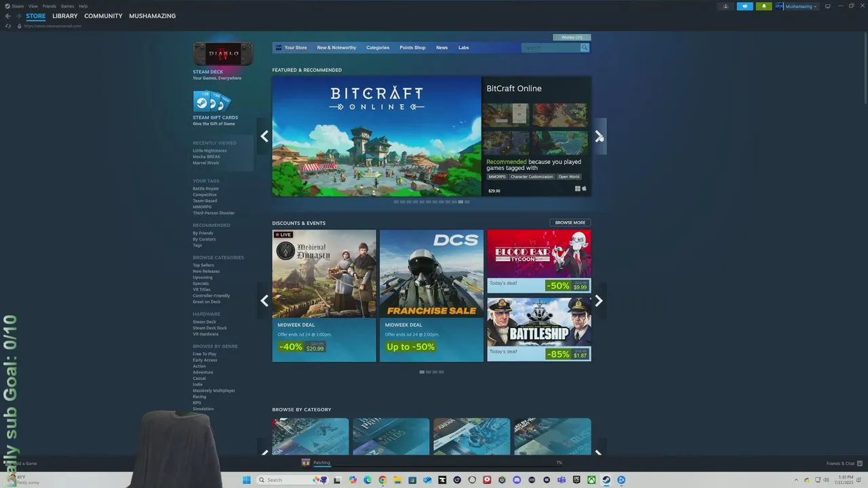
Task: Open File Explorer from the taskbar
Action: 398,480
